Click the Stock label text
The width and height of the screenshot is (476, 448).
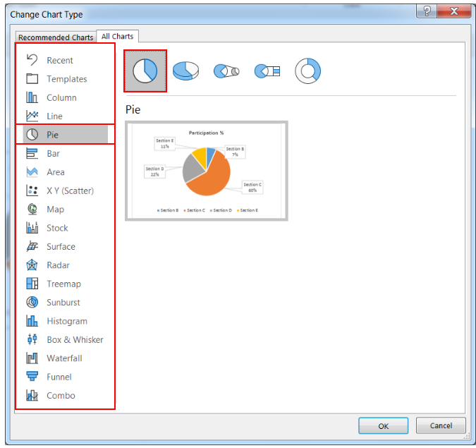(x=57, y=228)
